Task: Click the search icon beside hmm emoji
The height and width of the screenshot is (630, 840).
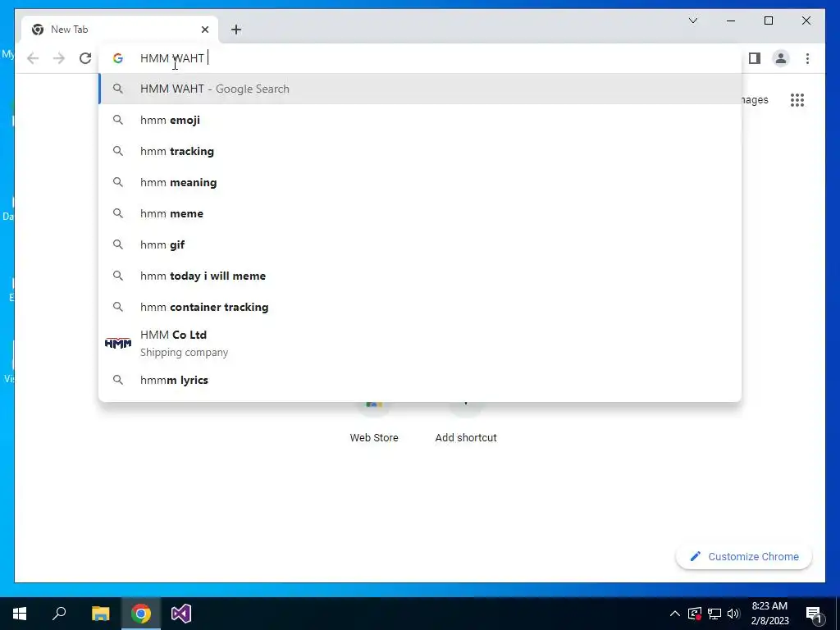Action: tap(118, 120)
